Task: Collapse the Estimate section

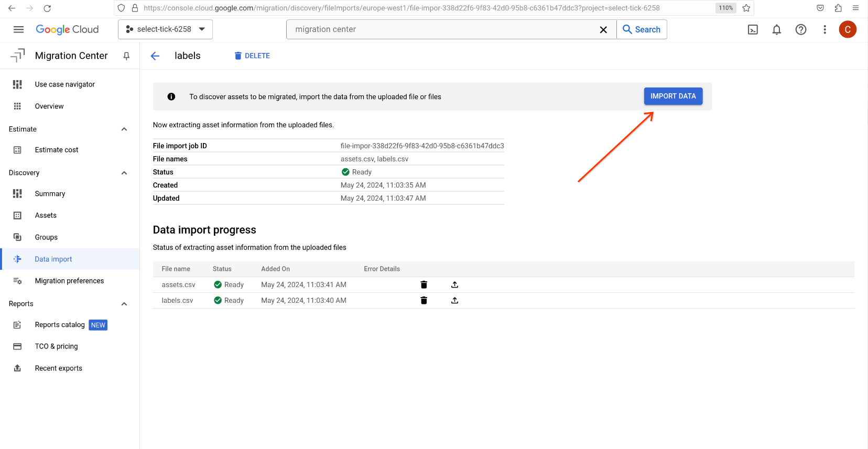Action: [x=124, y=129]
